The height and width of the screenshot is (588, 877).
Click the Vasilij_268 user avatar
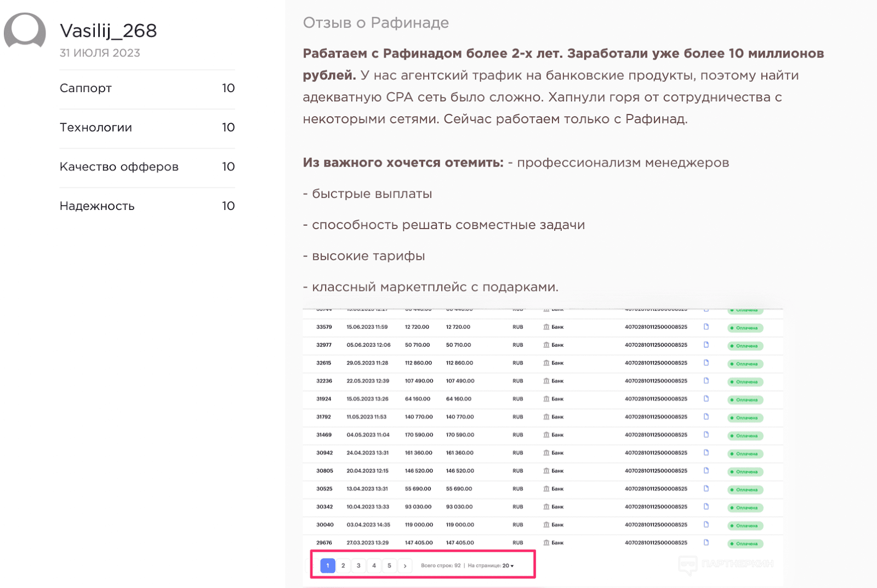[x=25, y=31]
